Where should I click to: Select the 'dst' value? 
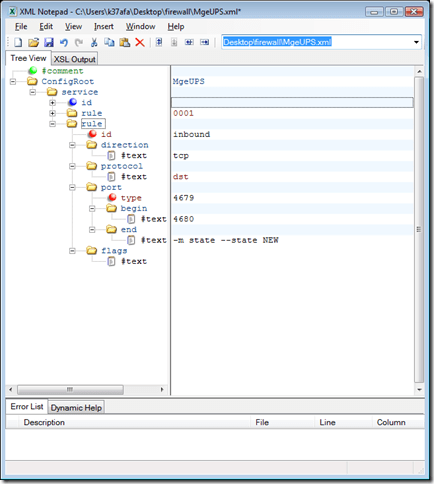[x=181, y=177]
